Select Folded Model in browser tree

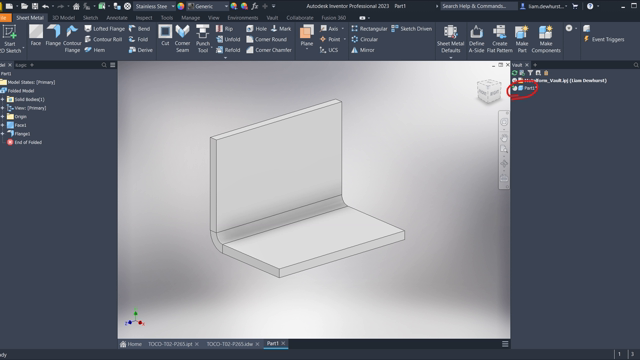click(18, 91)
